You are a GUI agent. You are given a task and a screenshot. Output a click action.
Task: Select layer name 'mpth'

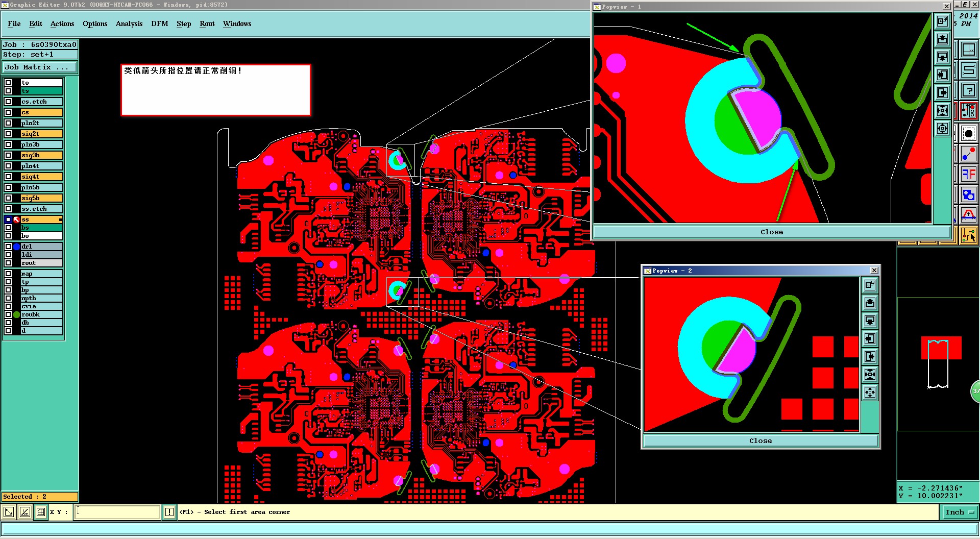pos(41,298)
